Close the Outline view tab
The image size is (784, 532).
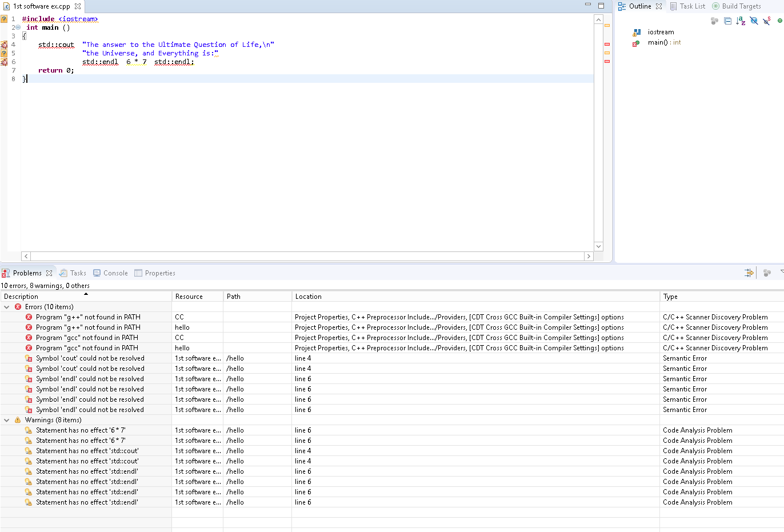[659, 6]
